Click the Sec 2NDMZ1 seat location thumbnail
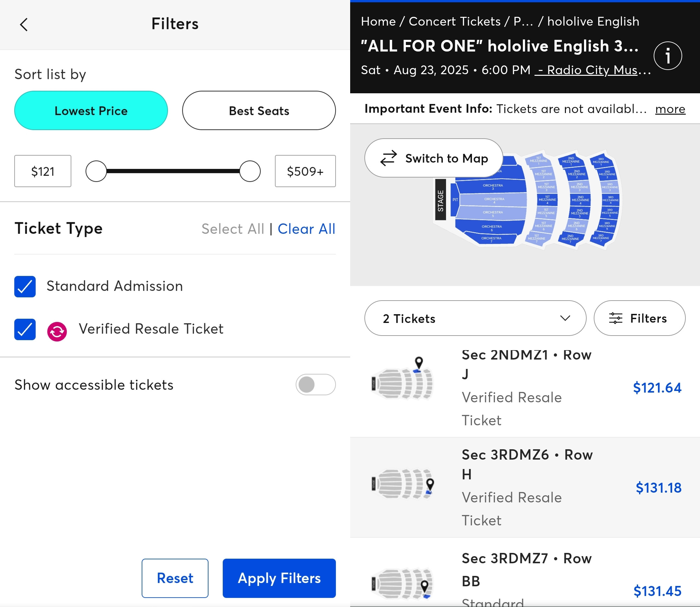 click(x=402, y=379)
